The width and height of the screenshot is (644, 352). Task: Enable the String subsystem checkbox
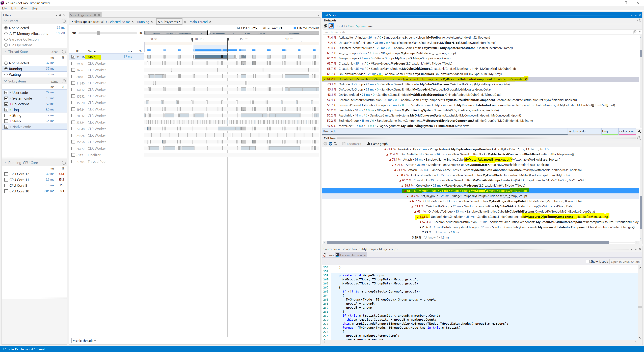[6, 115]
